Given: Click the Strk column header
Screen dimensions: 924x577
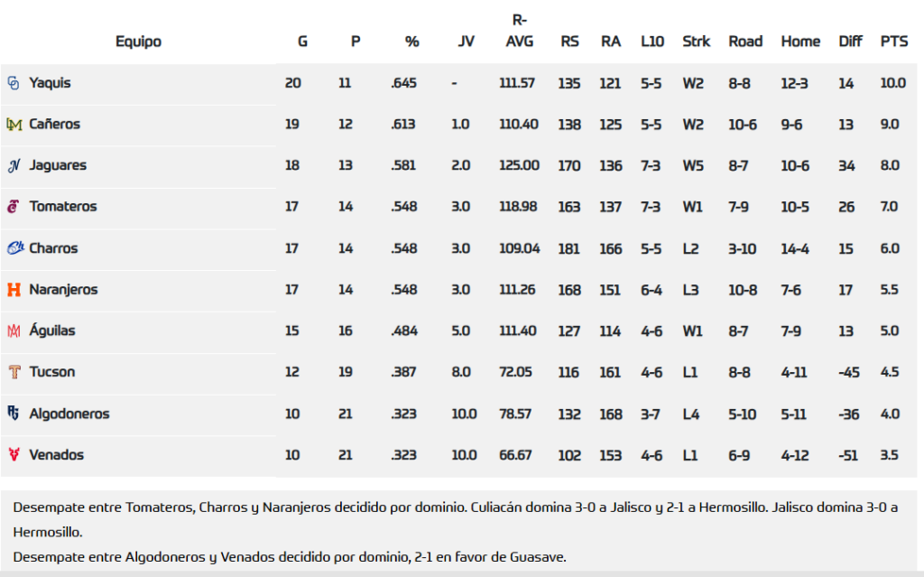Looking at the screenshot, I should (696, 42).
